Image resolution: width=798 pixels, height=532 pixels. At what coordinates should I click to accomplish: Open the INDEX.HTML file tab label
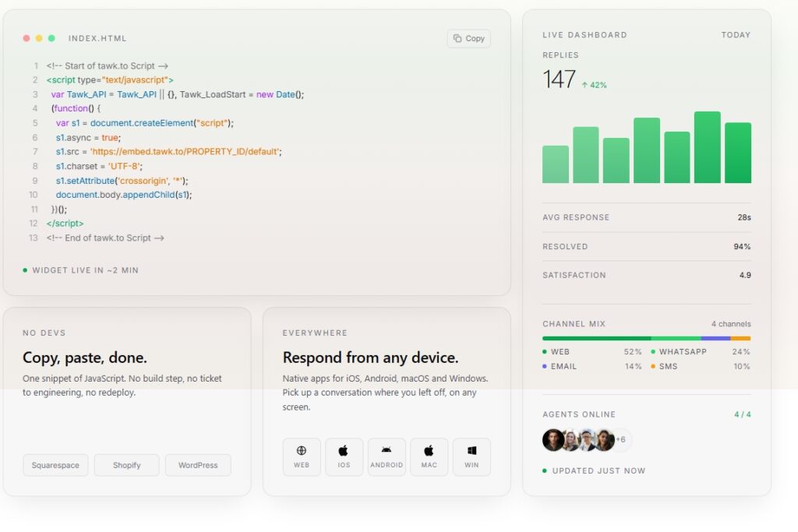(x=97, y=38)
